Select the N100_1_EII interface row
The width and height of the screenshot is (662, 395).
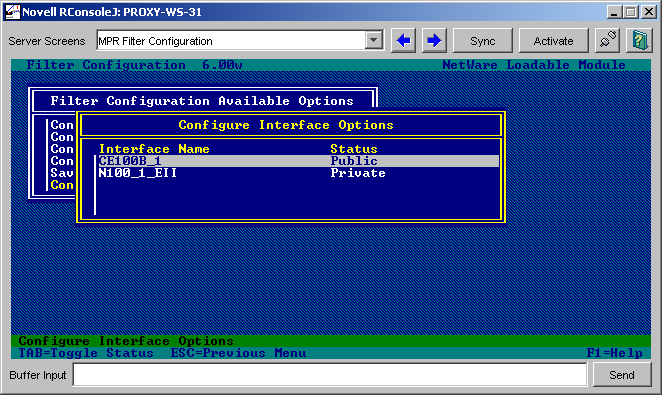coord(298,173)
